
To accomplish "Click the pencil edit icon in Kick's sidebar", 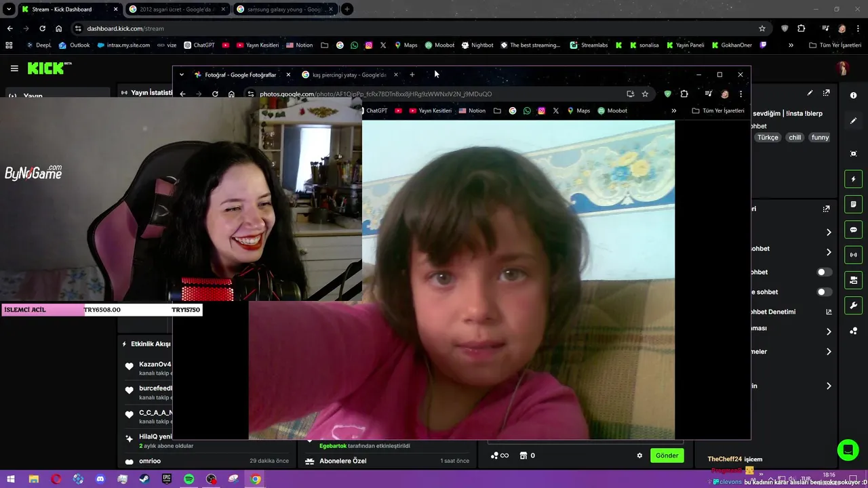I will coord(853,121).
